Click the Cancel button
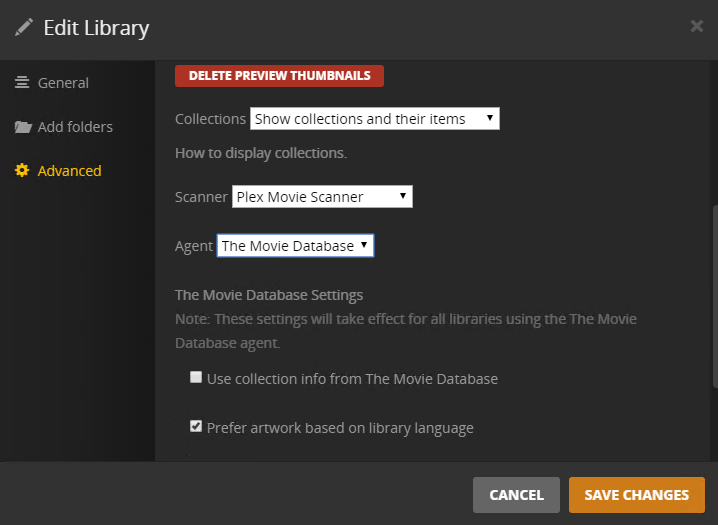Viewport: 718px width, 525px height. pyautogui.click(x=516, y=495)
